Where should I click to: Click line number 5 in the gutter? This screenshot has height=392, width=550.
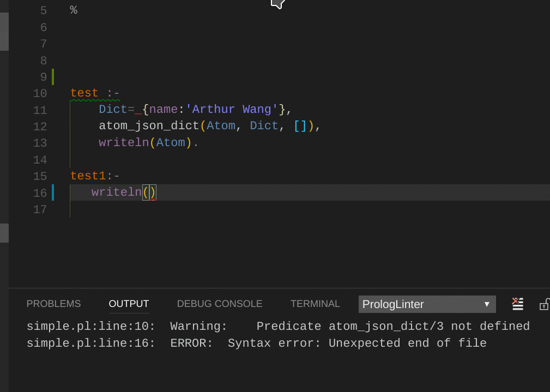[x=44, y=10]
